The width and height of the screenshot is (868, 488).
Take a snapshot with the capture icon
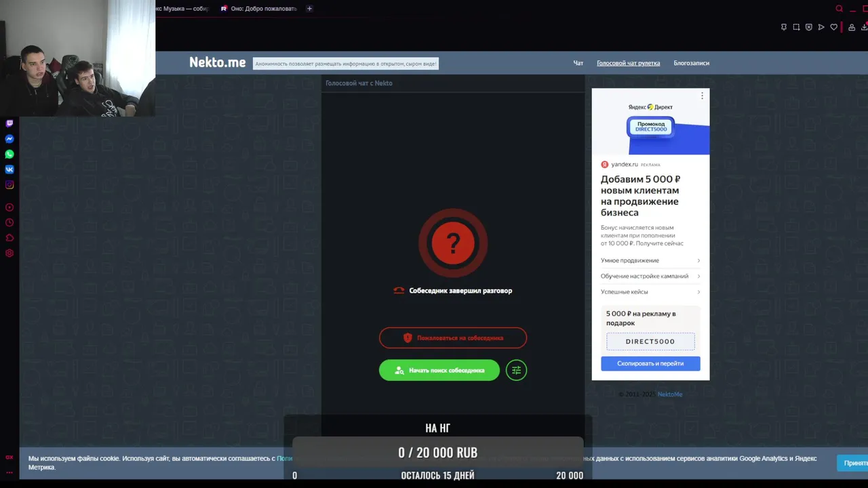point(796,27)
